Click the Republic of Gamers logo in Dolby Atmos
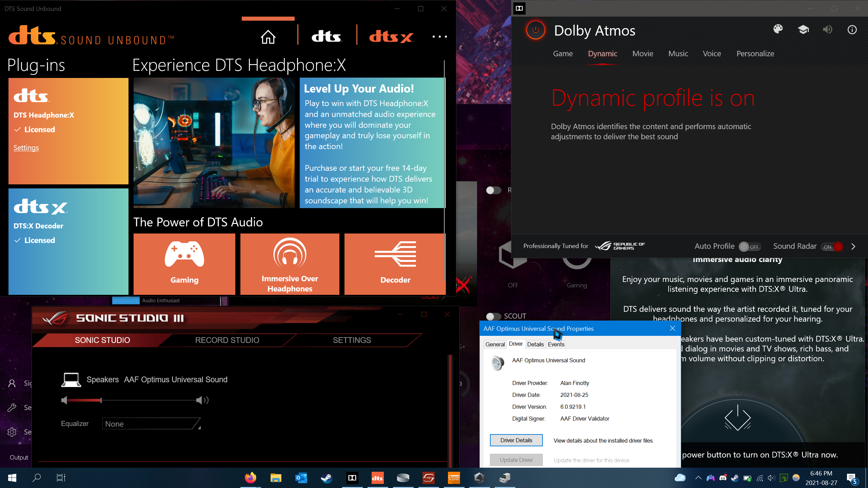The image size is (868, 488). (x=620, y=246)
